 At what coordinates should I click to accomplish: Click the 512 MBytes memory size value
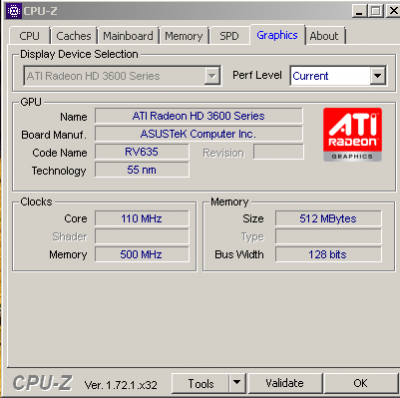(x=328, y=219)
